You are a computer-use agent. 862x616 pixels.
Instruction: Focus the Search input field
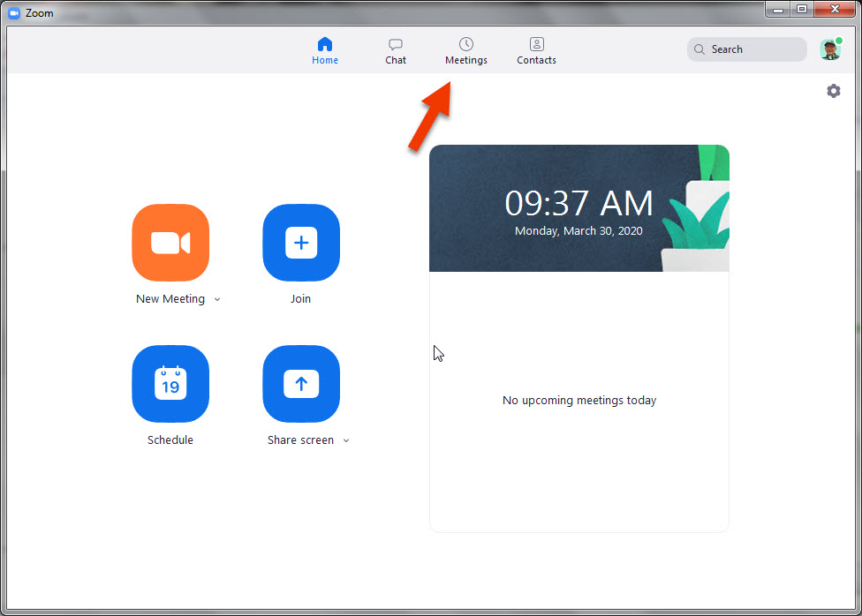pos(747,49)
